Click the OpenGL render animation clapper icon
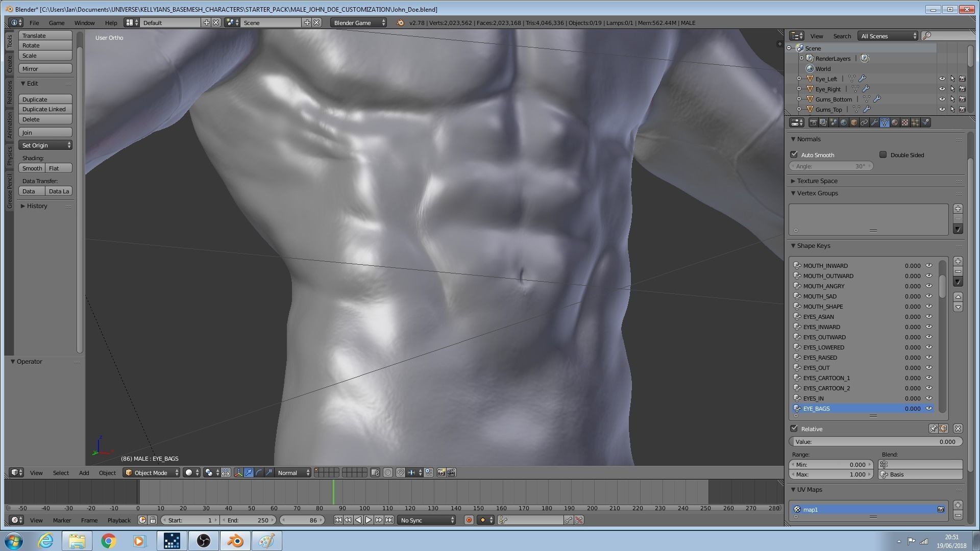This screenshot has width=980, height=551. click(x=451, y=472)
